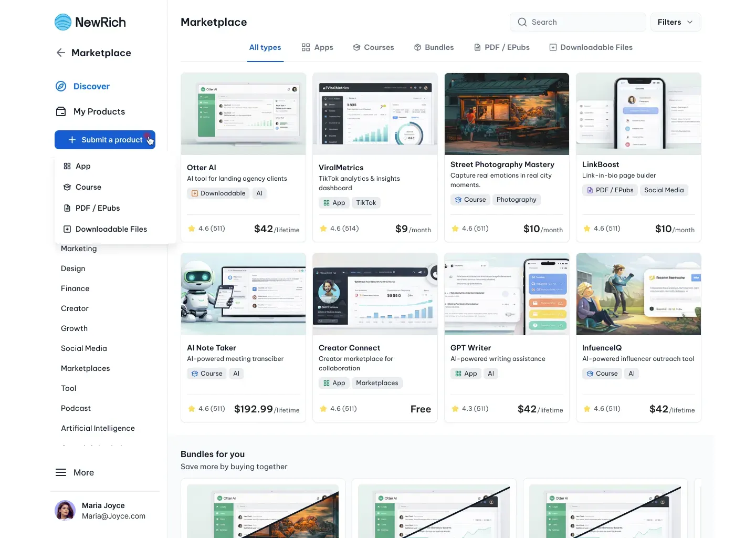Screen dimensions: 756x538
Task: Open ViralMetrics product thumbnail
Action: (375, 114)
